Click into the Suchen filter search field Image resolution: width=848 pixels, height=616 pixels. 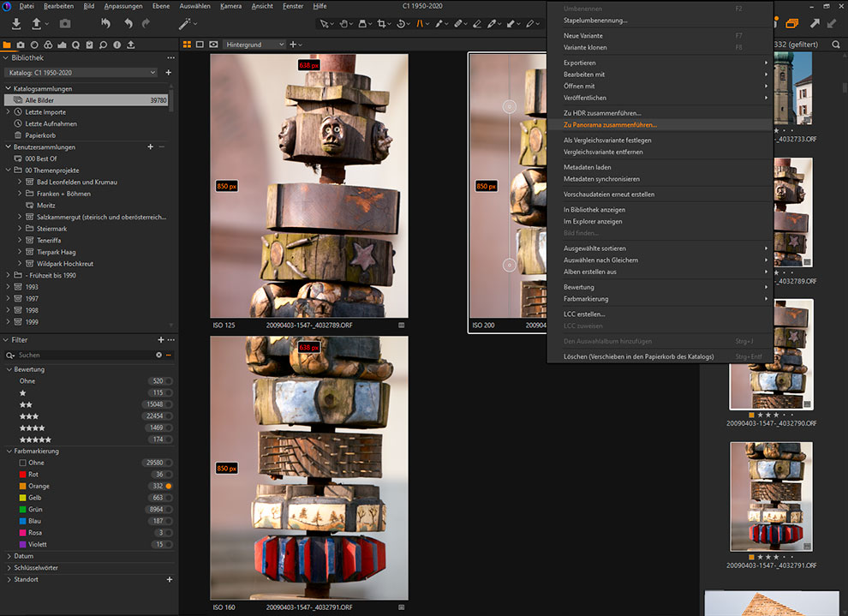(x=86, y=356)
